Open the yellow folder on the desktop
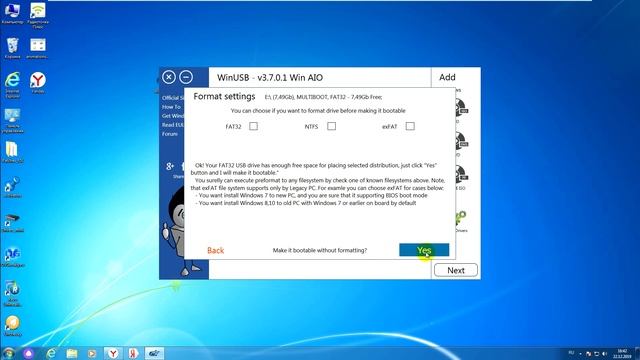Screen dimensions: 640x360 tap(12, 153)
